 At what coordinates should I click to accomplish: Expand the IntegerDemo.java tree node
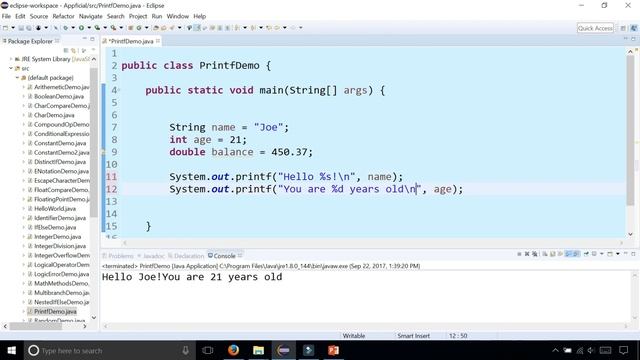pos(24,237)
